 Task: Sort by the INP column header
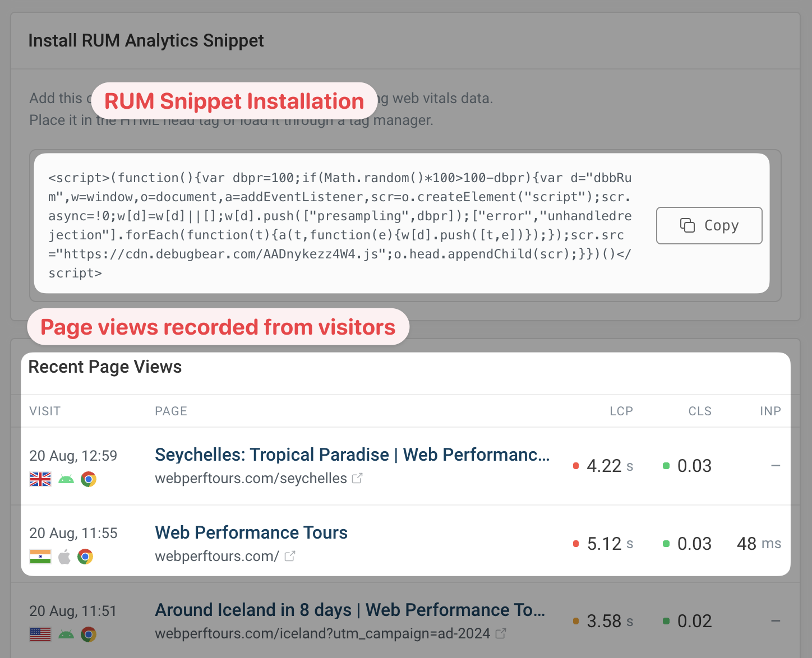pos(771,411)
